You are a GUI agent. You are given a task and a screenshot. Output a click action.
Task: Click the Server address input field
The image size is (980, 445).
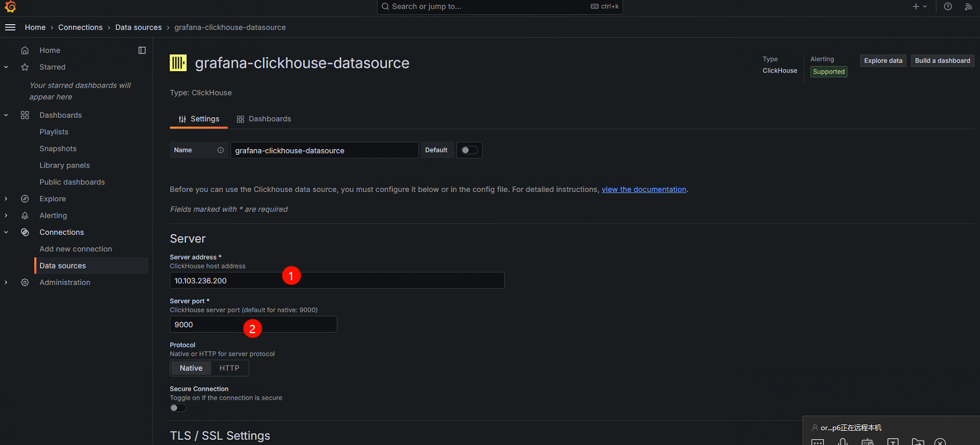(337, 280)
